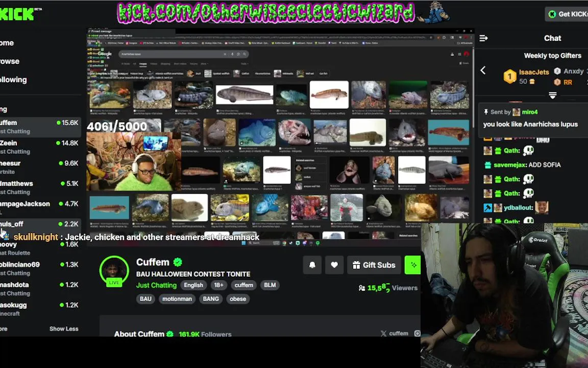Screen dimensions: 588x368
Task: Select the sidebar channel with 9.6K viewers
Action: click(x=40, y=168)
